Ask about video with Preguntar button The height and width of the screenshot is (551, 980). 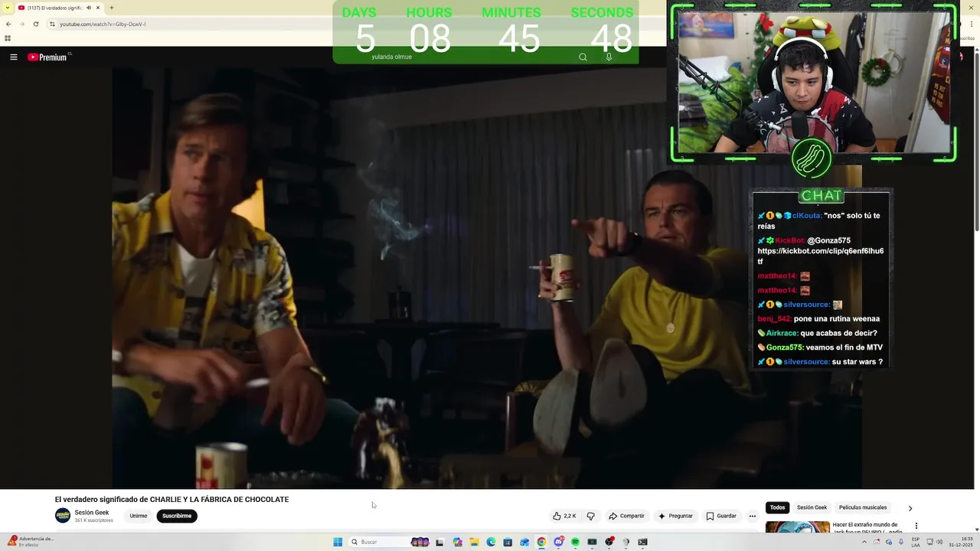point(675,516)
